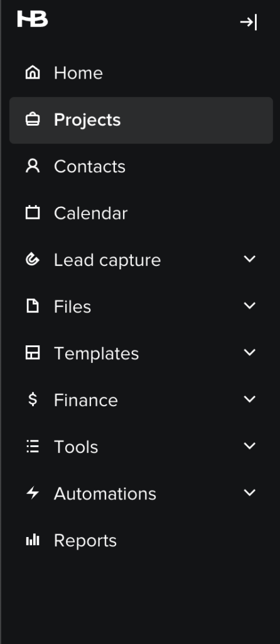This screenshot has height=644, width=280.
Task: Select the Contacts menu item
Action: 141,167
